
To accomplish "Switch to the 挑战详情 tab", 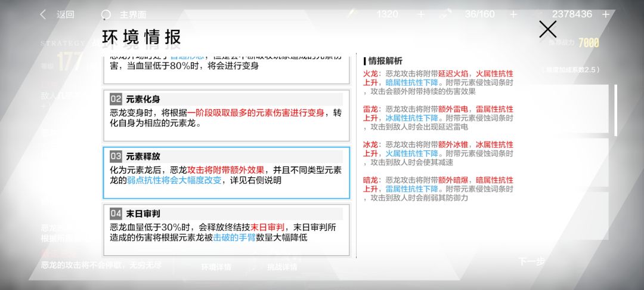I will point(281,267).
